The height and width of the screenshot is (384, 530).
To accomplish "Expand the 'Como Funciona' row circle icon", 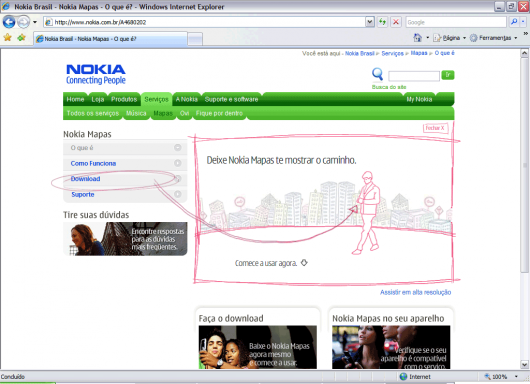I will 178,163.
